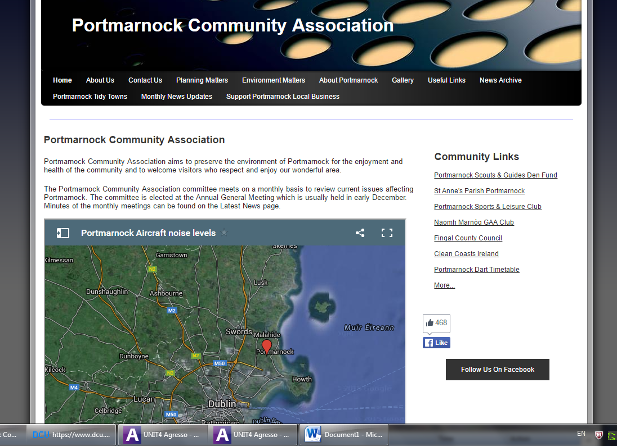This screenshot has width=617, height=446.
Task: Click Ashbourne label on the map
Action: pos(166,293)
